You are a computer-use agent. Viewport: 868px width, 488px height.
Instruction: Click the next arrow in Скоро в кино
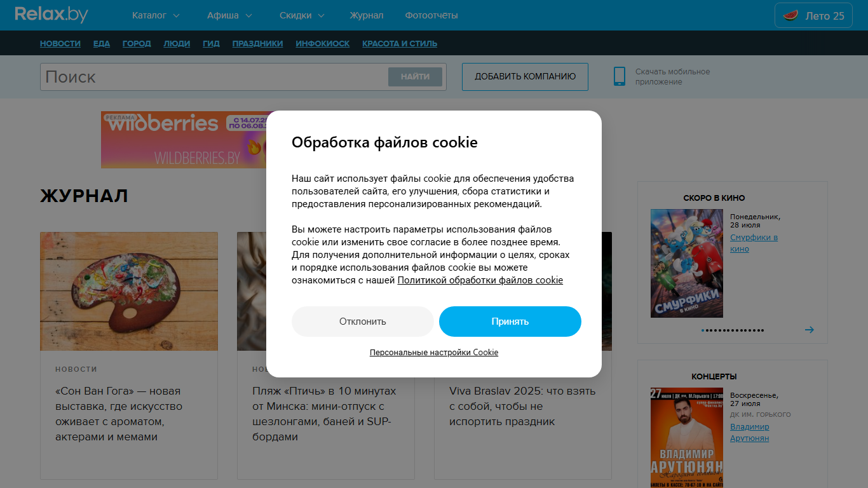pyautogui.click(x=809, y=330)
